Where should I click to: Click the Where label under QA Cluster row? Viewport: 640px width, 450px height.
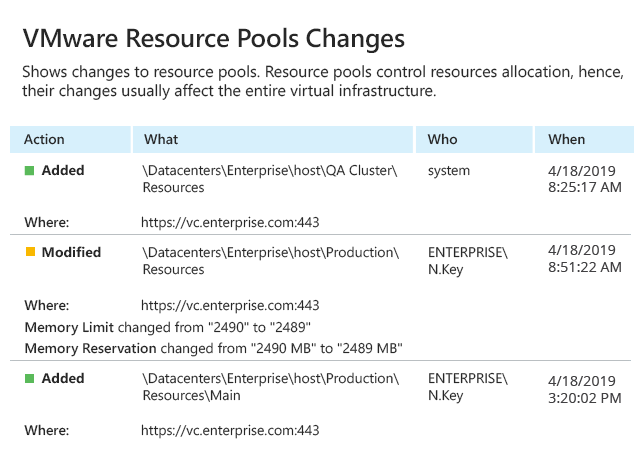(47, 223)
